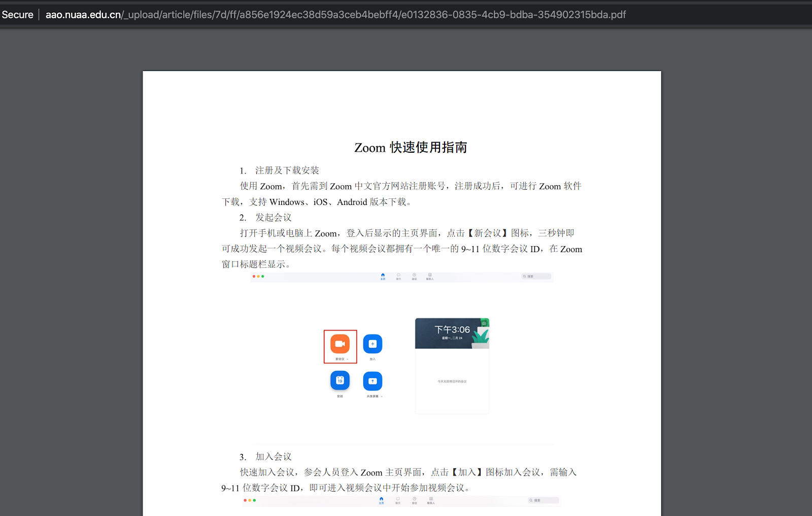Click the heading '2. 发起会议'

(x=265, y=218)
